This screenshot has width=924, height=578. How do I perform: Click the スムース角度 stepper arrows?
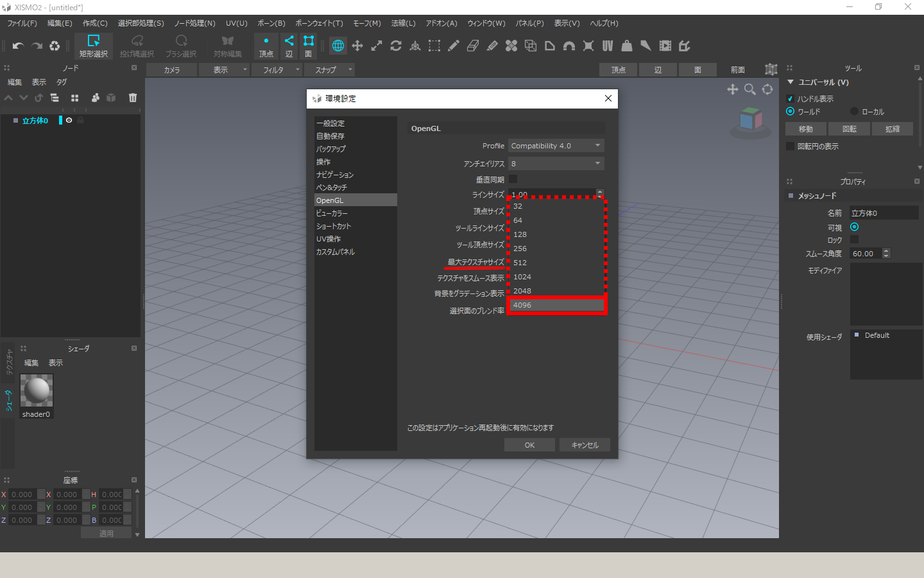point(886,253)
